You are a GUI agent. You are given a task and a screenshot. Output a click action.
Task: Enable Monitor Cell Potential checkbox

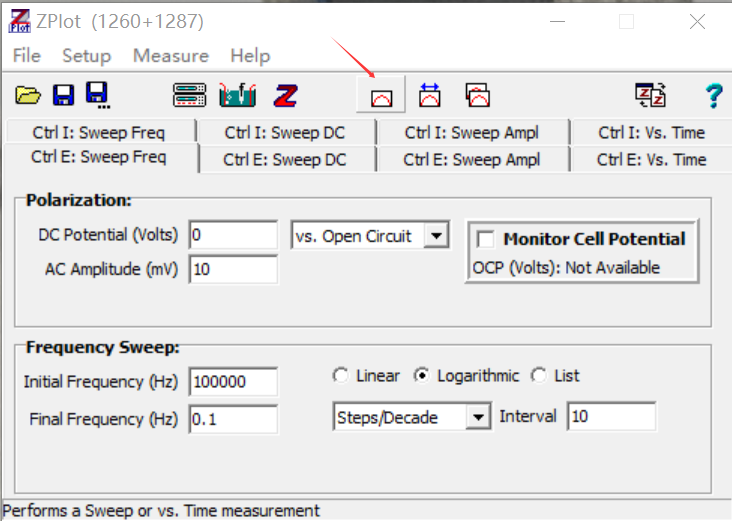coord(486,239)
